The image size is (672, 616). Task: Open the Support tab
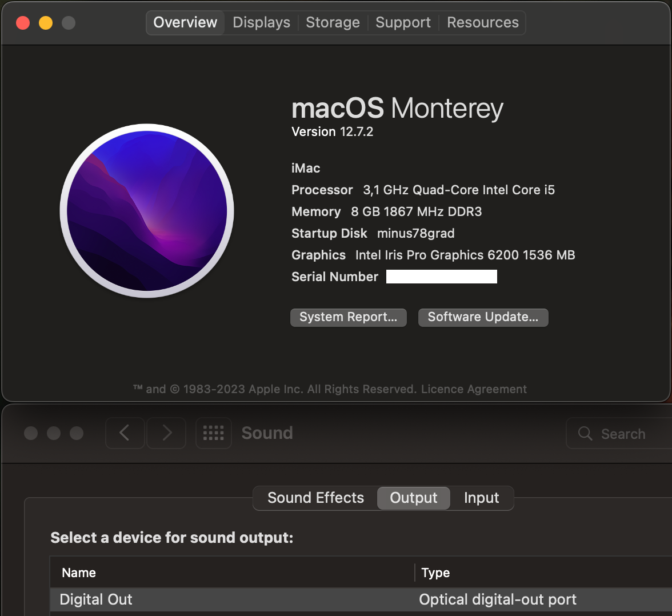coord(403,22)
